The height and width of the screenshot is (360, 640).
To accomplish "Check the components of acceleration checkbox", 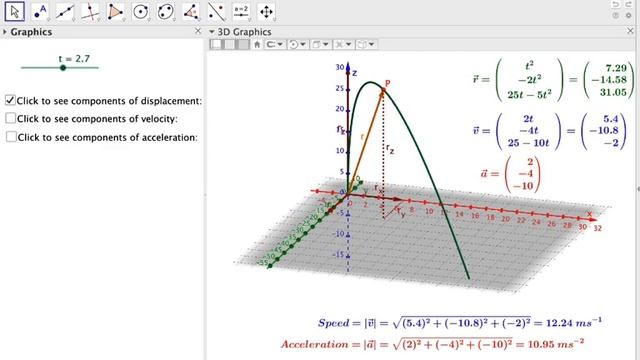I will pyautogui.click(x=11, y=137).
